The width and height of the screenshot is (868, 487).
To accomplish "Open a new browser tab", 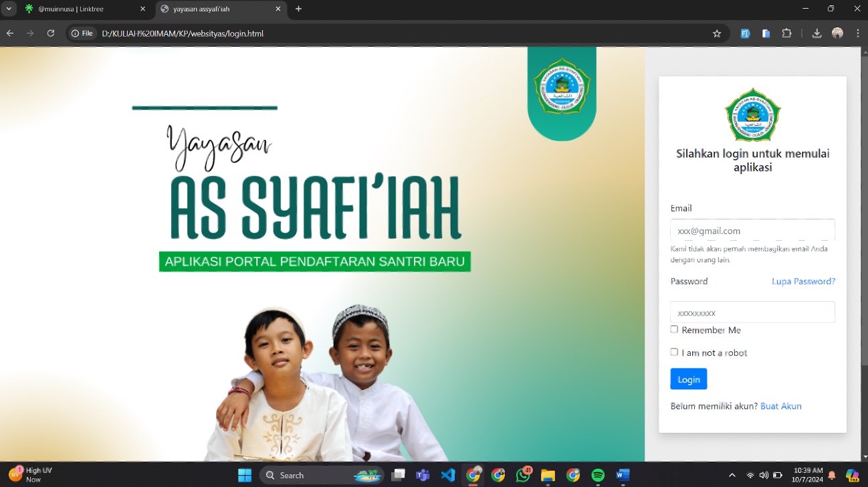I will [x=298, y=9].
